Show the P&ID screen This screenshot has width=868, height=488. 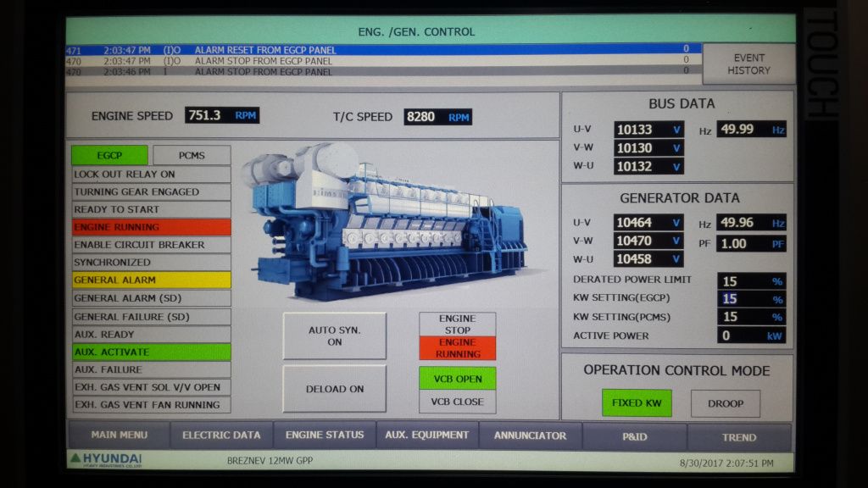point(634,436)
